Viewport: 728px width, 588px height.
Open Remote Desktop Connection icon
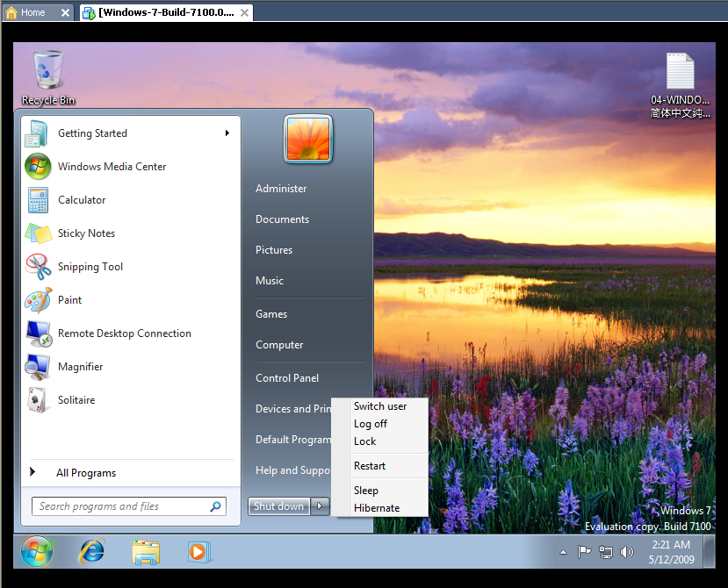coord(39,333)
